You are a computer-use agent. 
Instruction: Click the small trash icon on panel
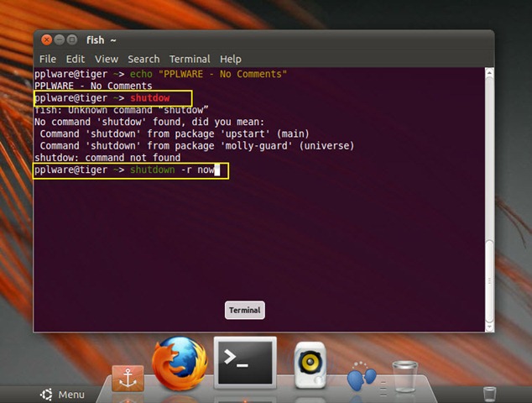pyautogui.click(x=489, y=394)
